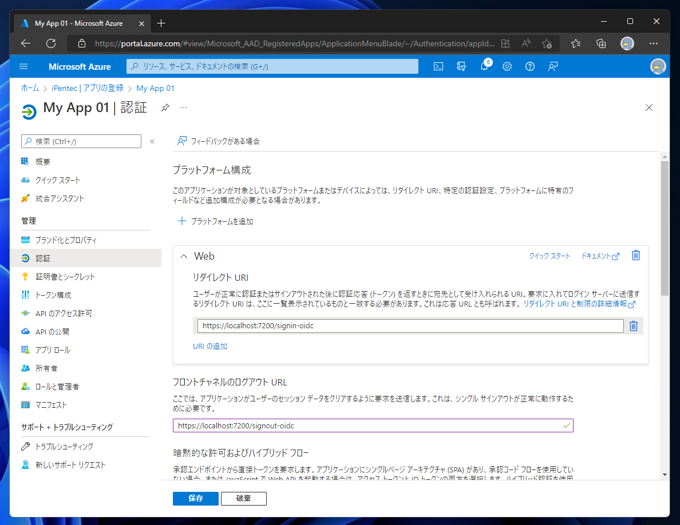Reload the page in the browser

point(51,43)
